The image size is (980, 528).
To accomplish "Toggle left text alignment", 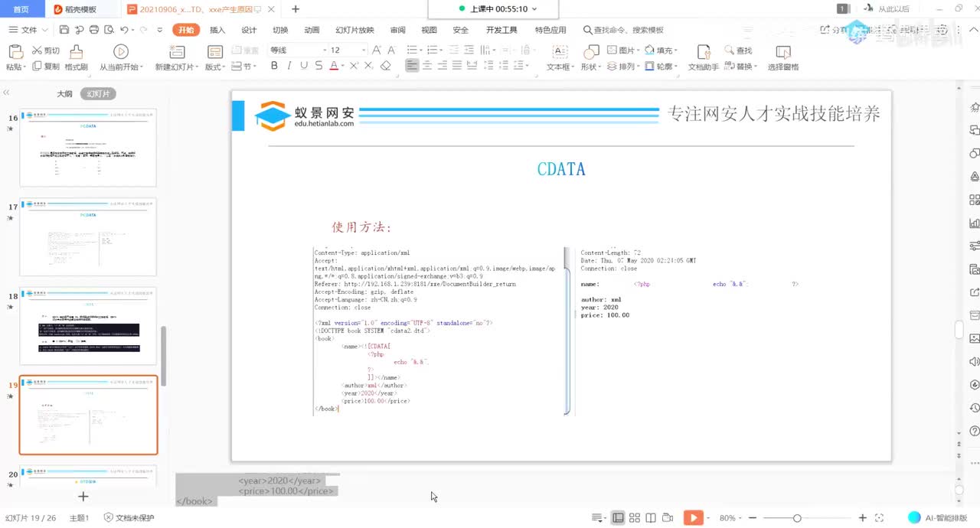I will click(x=412, y=66).
